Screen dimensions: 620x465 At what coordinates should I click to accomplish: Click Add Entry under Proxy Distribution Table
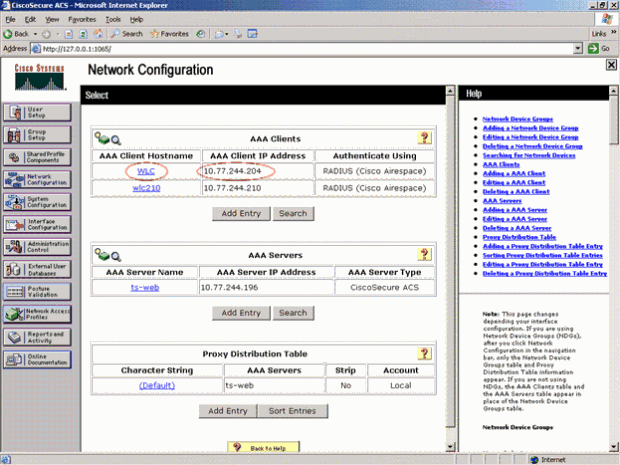[228, 411]
